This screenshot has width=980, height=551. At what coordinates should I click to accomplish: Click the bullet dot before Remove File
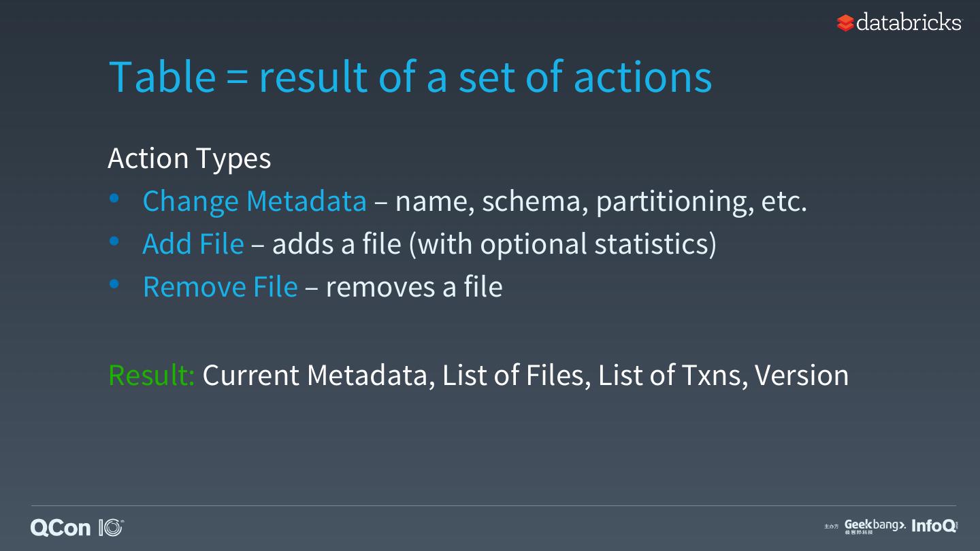pos(114,284)
